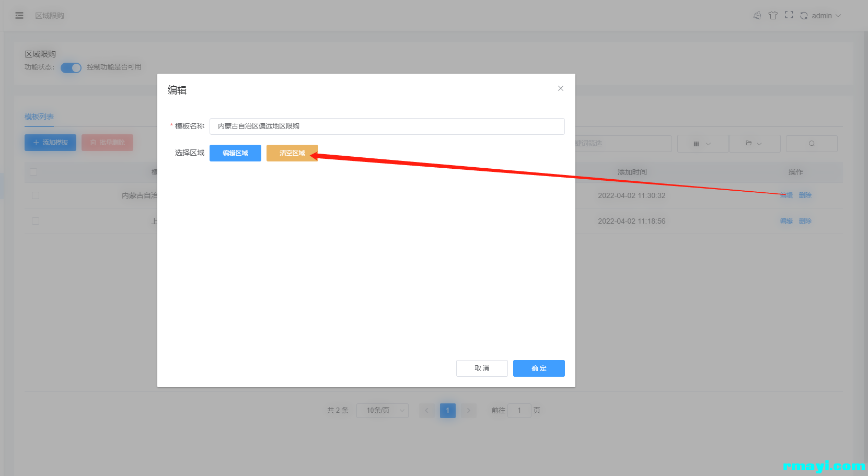The height and width of the screenshot is (476, 868).
Task: Click the 模板名称 input field
Action: tap(387, 126)
